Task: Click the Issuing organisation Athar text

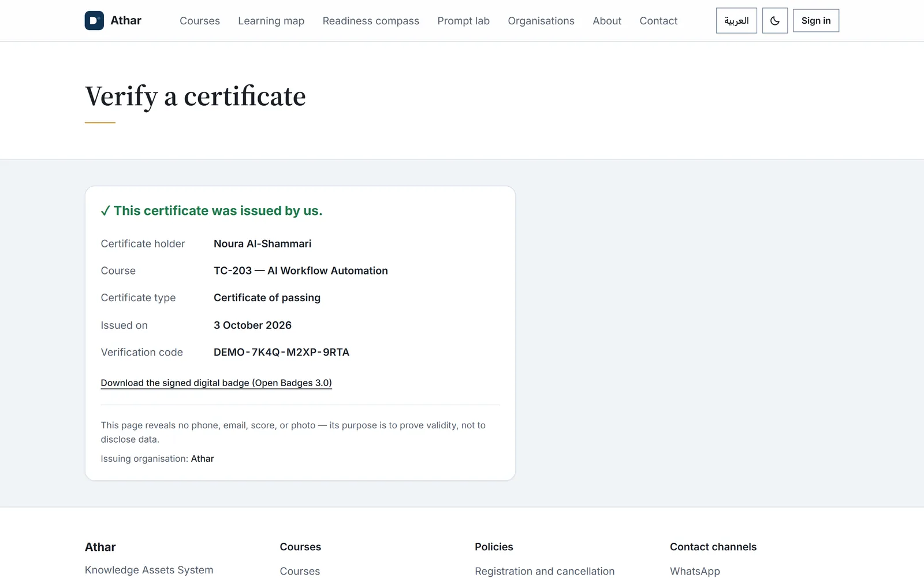Action: point(157,458)
